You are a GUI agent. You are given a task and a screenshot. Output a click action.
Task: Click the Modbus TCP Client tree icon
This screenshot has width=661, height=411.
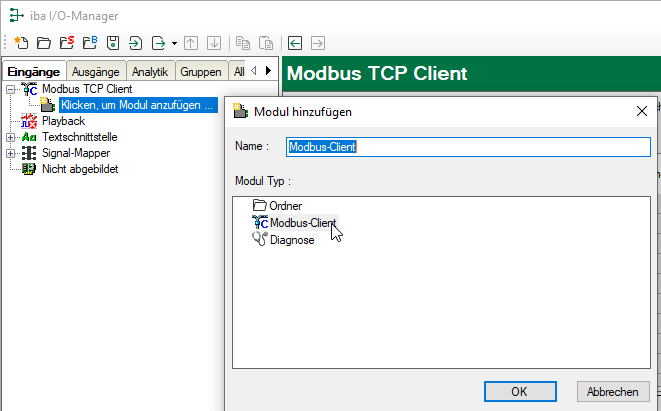[30, 89]
